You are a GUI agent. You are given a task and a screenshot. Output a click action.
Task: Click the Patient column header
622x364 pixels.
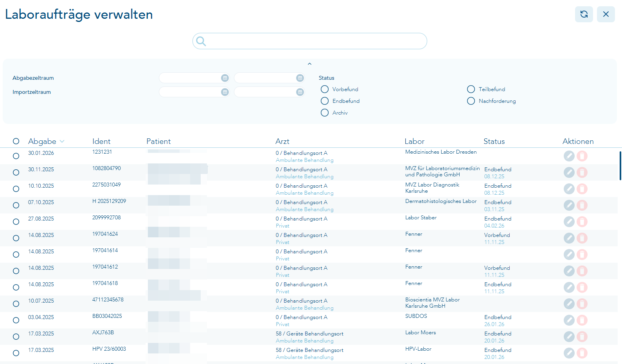point(158,142)
